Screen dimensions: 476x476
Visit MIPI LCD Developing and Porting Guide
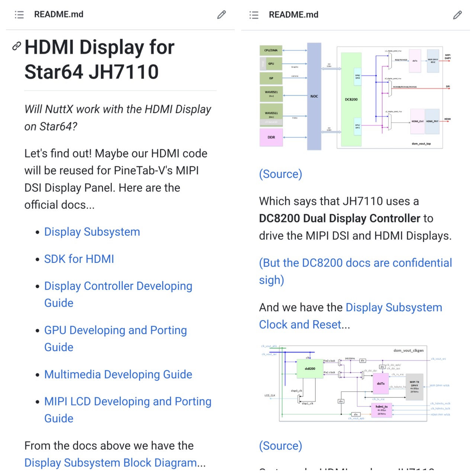point(128,402)
